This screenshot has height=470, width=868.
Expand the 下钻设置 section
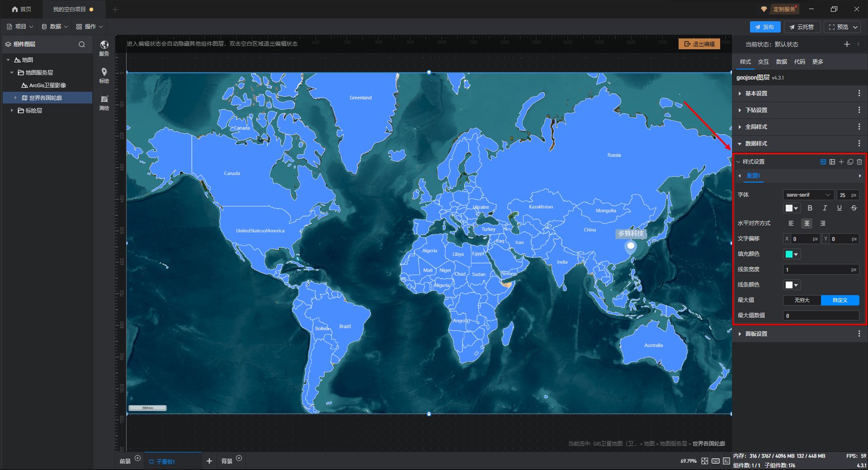740,110
